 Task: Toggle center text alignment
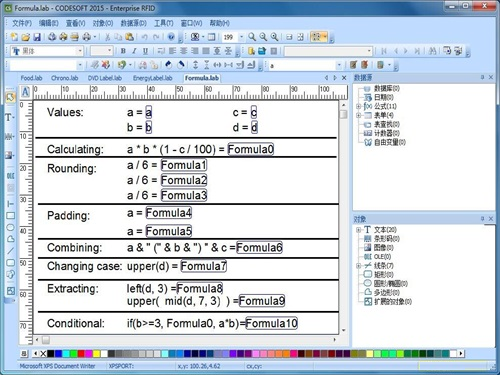click(184, 51)
